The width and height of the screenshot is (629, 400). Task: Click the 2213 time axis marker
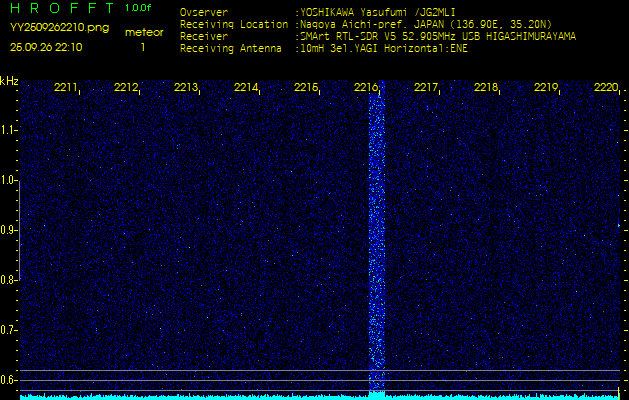(x=185, y=87)
